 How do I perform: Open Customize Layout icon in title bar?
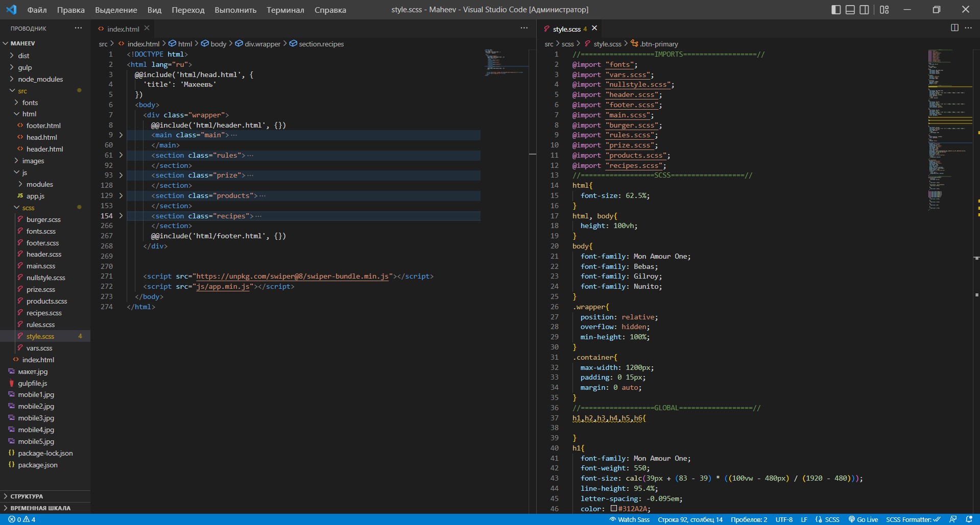point(885,10)
